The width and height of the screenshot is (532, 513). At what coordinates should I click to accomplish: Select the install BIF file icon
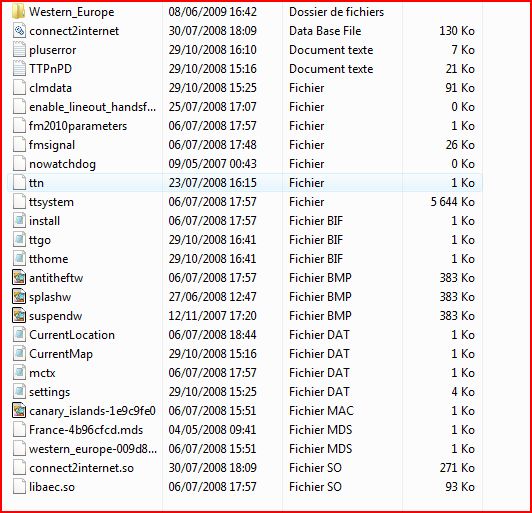coord(19,221)
